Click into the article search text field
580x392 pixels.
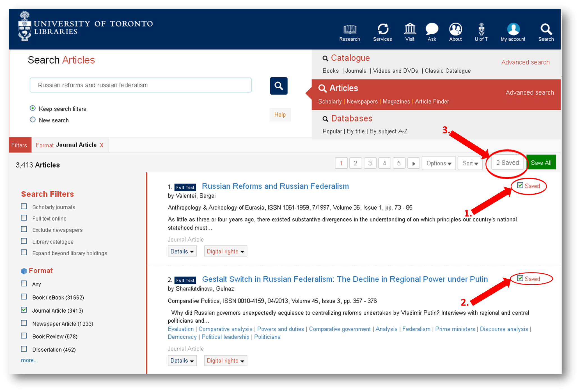140,85
